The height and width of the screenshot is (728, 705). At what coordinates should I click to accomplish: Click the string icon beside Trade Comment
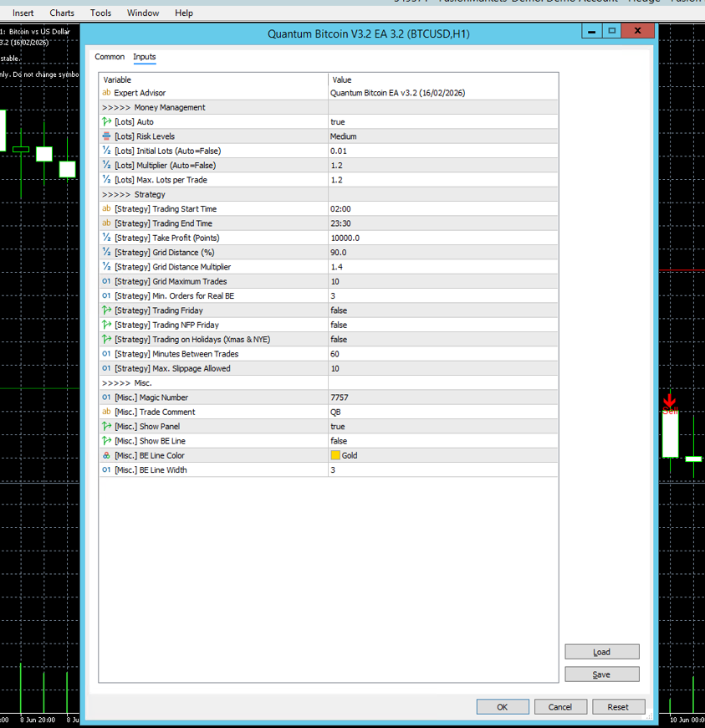pyautogui.click(x=106, y=412)
